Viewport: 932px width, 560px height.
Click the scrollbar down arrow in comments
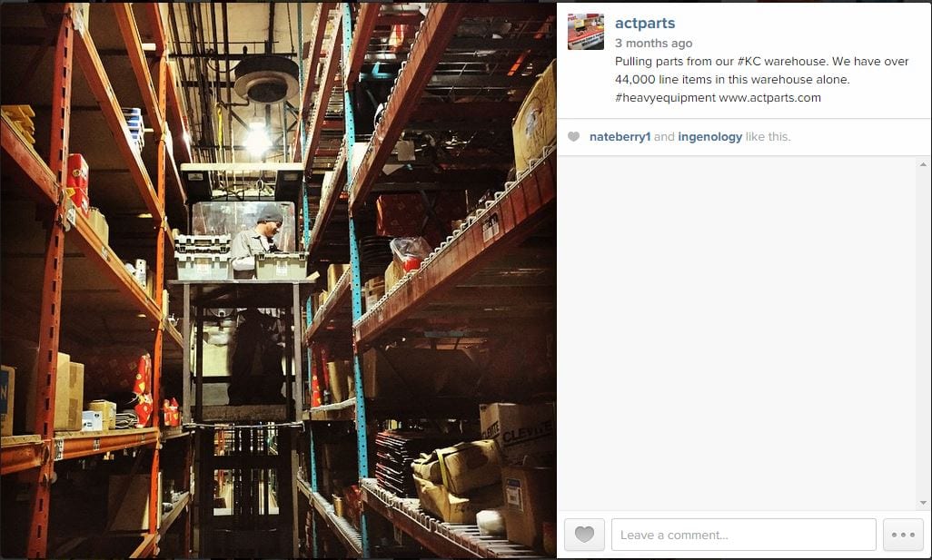coord(923,503)
